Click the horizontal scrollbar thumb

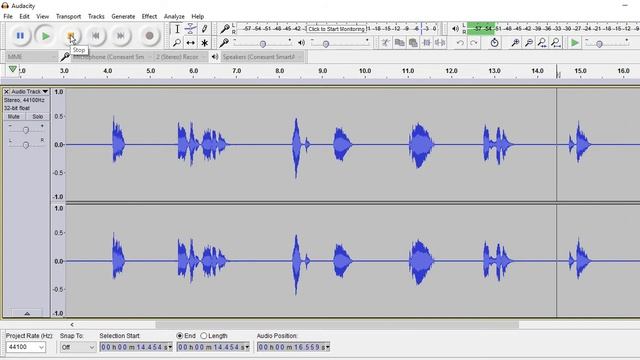(337, 325)
